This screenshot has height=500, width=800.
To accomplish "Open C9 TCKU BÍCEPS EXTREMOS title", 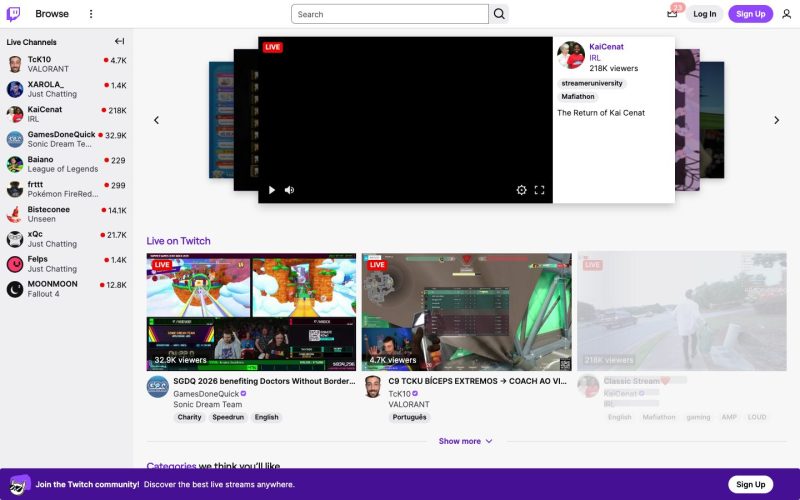I will pos(478,381).
